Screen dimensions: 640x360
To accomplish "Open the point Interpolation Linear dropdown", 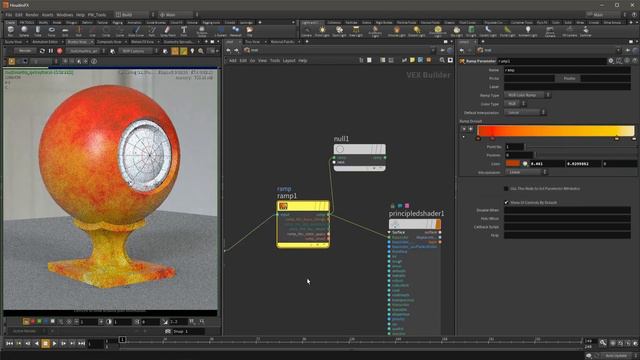I will click(526, 172).
